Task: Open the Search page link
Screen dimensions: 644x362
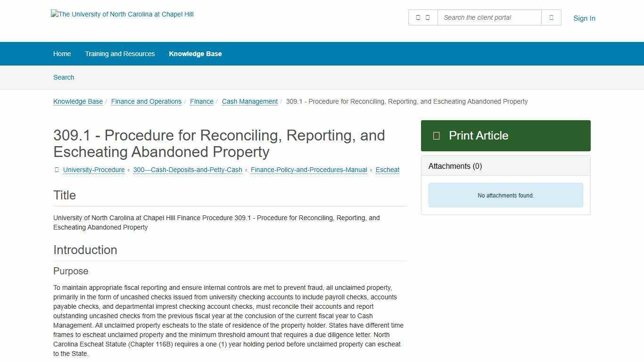Action: (x=64, y=77)
